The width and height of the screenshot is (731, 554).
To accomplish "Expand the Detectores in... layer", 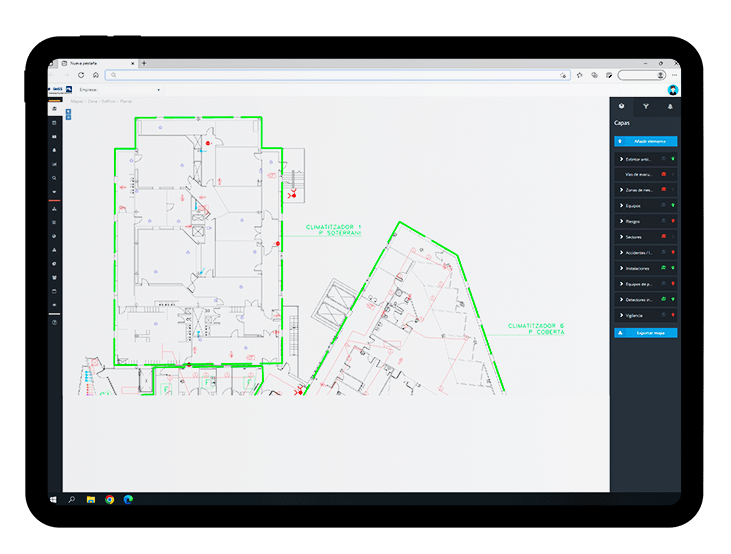I will coord(621,300).
